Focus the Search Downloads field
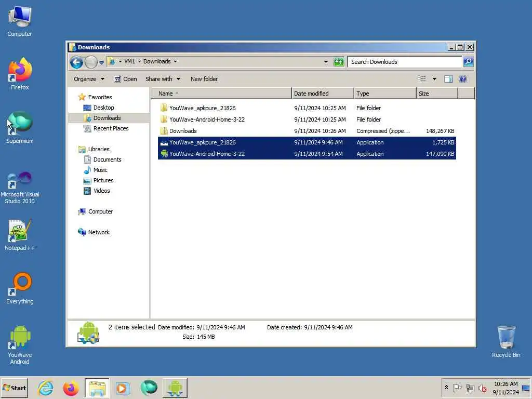532x399 pixels. click(x=405, y=62)
